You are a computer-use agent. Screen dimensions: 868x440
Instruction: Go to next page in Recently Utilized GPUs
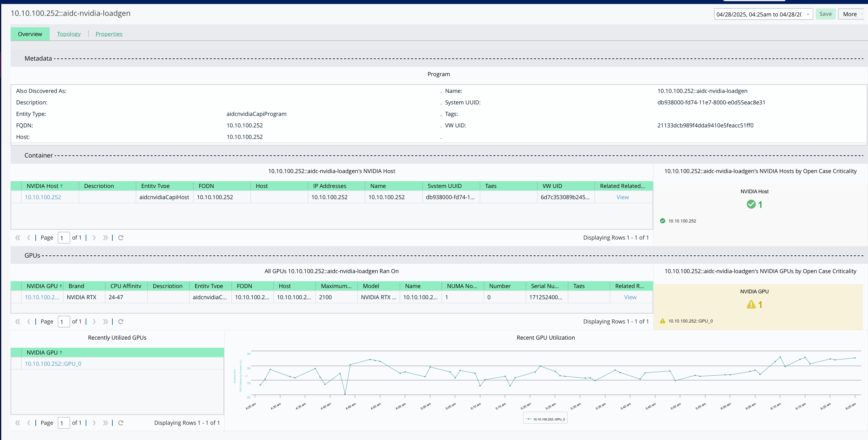point(94,423)
